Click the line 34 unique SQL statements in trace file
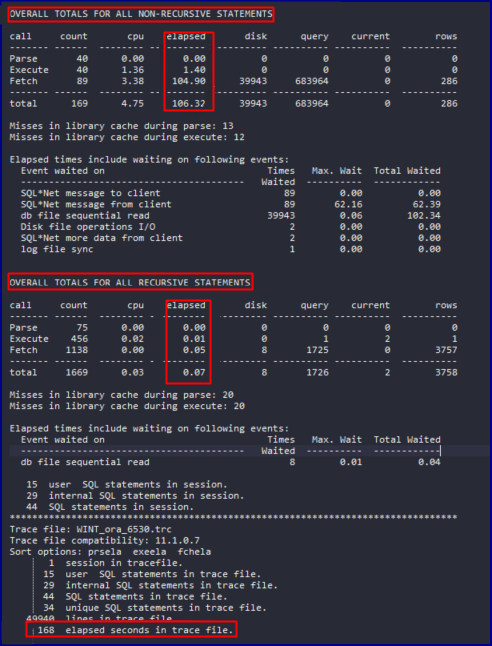Screen dimensions: 492x646 [155, 608]
